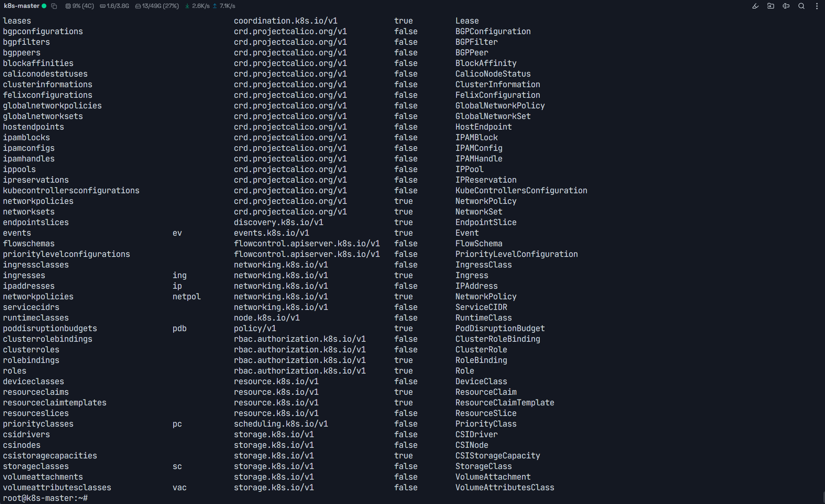Click the root@k8s-master prompt line
This screenshot has width=825, height=504.
coord(45,498)
